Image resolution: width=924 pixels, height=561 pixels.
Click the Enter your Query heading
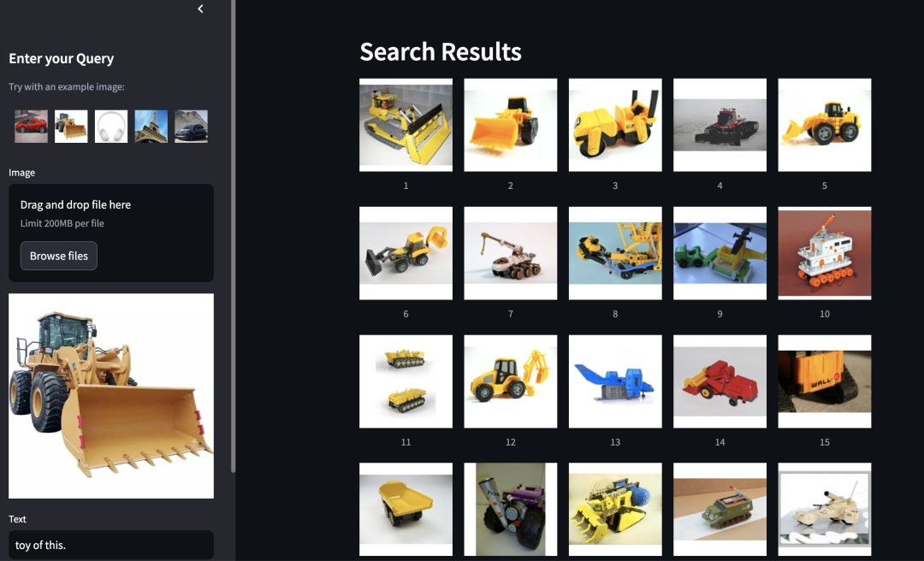coord(62,58)
